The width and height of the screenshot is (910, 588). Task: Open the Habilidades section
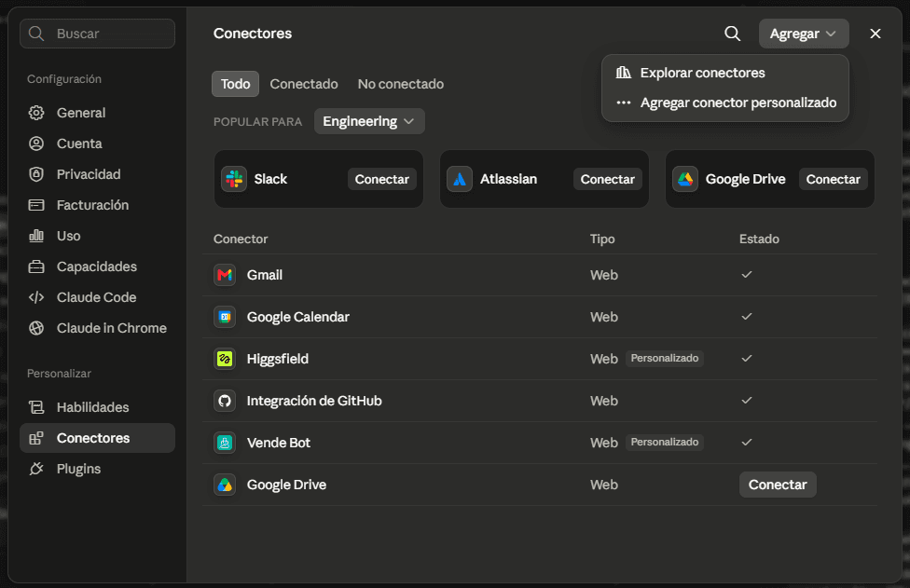click(98, 407)
